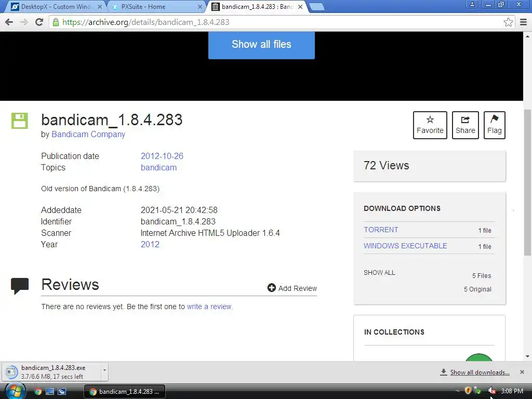Close the downloads bar

click(x=522, y=372)
